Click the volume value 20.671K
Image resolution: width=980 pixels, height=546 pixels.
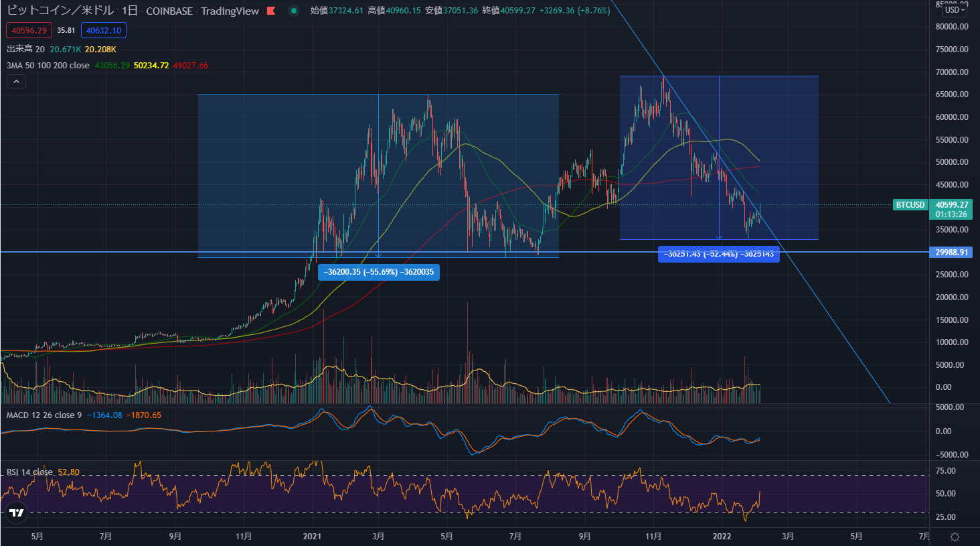coord(66,49)
